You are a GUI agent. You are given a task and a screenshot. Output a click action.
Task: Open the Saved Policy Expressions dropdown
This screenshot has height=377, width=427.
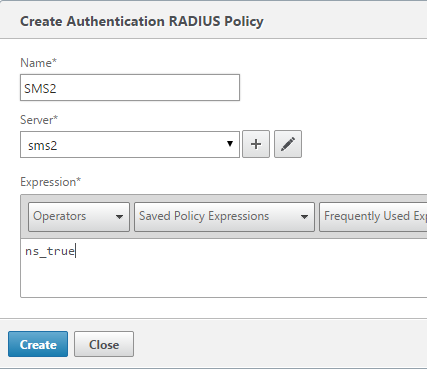coord(224,217)
